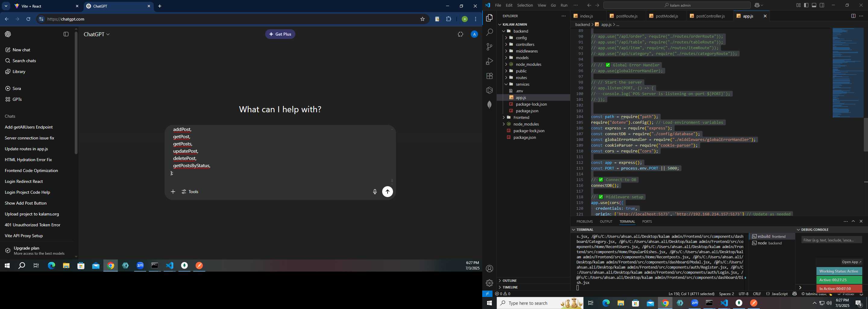Image resolution: width=868 pixels, height=309 pixels.
Task: Open the Run and Debug view
Action: (489, 61)
